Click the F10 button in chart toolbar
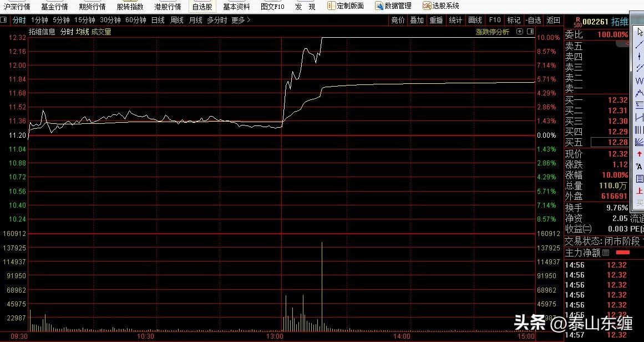The image size is (644, 342). click(x=494, y=20)
